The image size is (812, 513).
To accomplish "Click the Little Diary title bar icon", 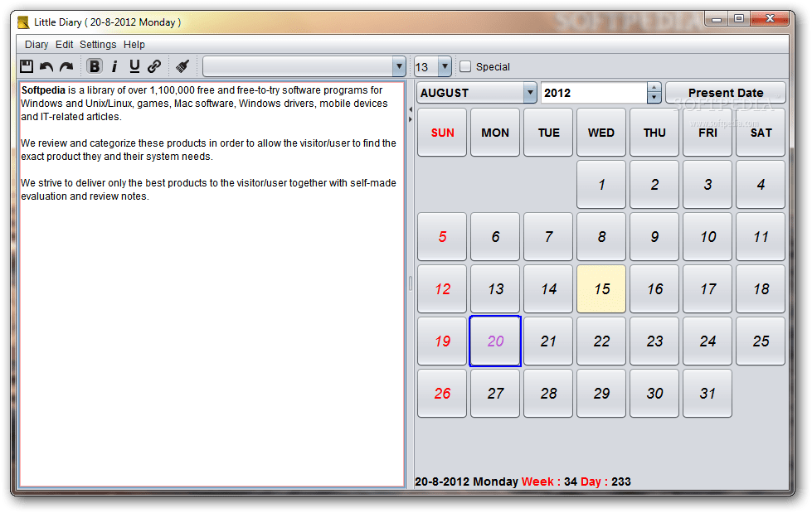I will click(x=23, y=22).
